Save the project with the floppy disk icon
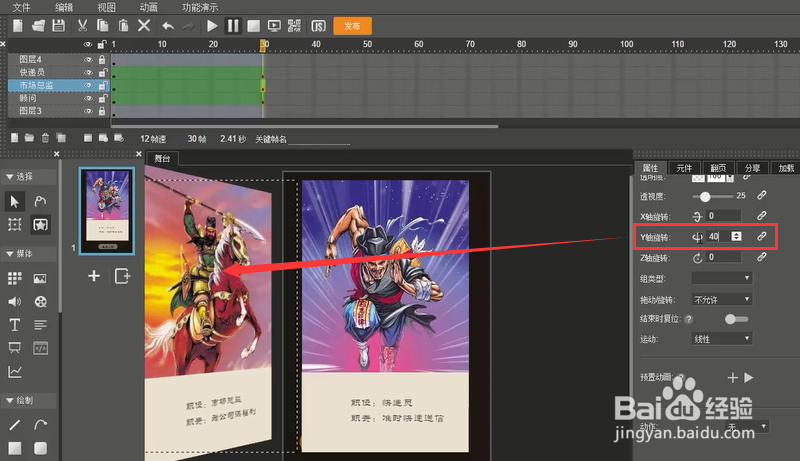 (x=59, y=25)
